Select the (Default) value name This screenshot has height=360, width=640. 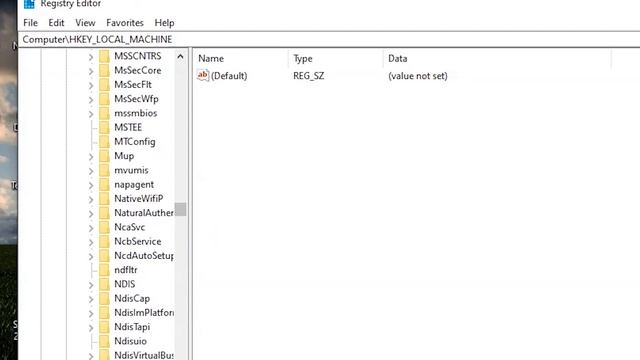[229, 76]
